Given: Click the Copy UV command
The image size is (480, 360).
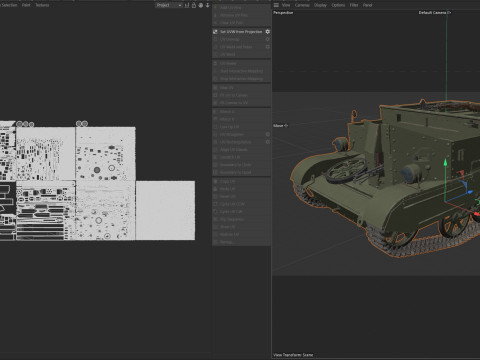Looking at the screenshot, I should click(241, 181).
